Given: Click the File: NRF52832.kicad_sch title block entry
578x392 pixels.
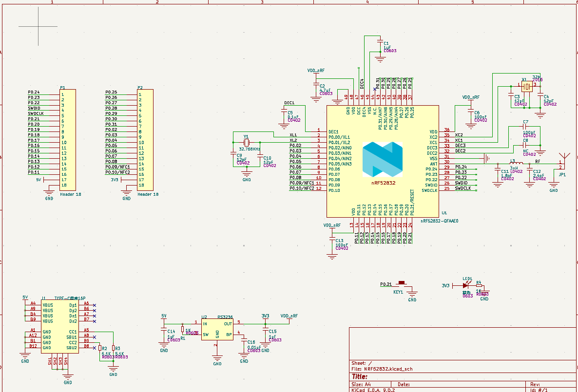Looking at the screenshot, I should [382, 369].
